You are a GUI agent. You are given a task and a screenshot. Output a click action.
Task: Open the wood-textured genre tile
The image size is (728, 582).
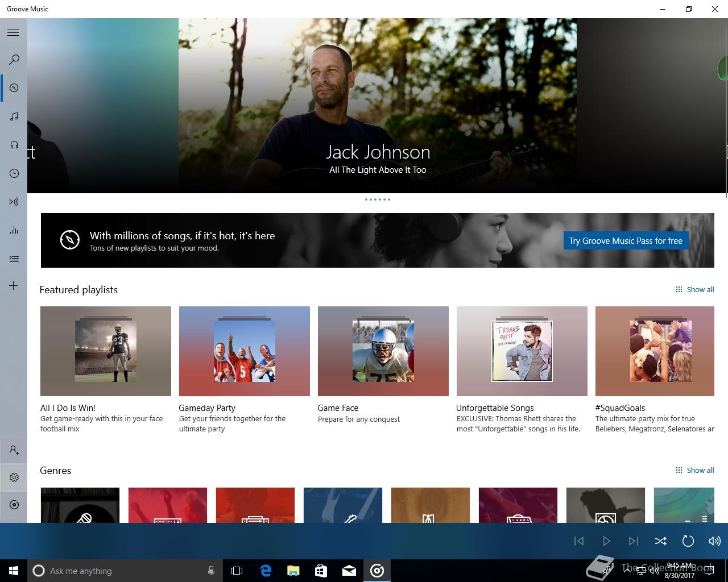pos(431,505)
